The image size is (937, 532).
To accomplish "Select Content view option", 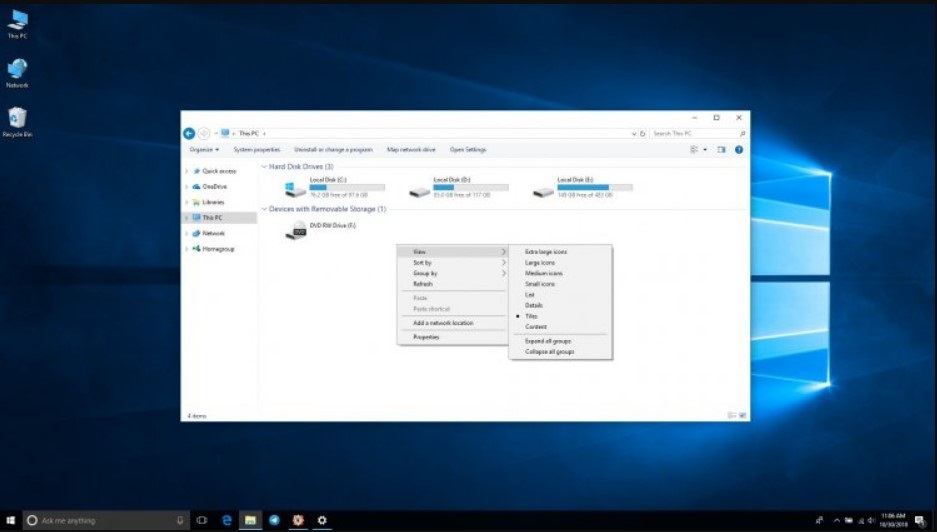I will (x=535, y=327).
